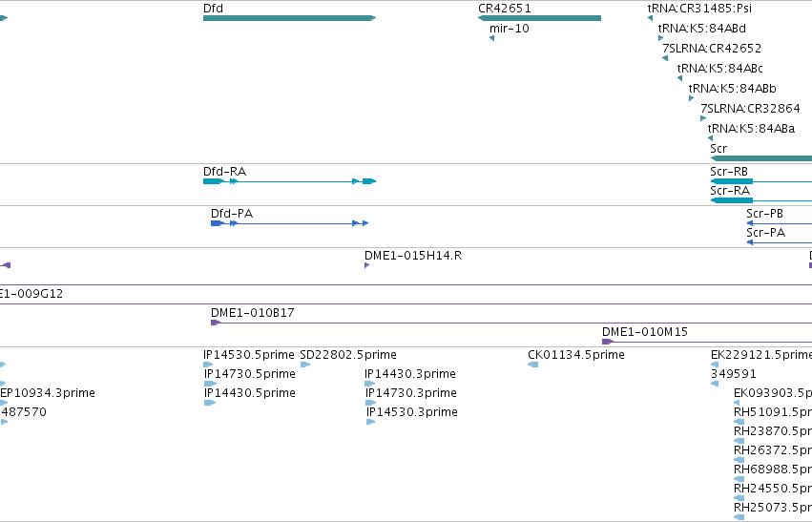Select the IP14430.5prime EST marker

click(210, 403)
